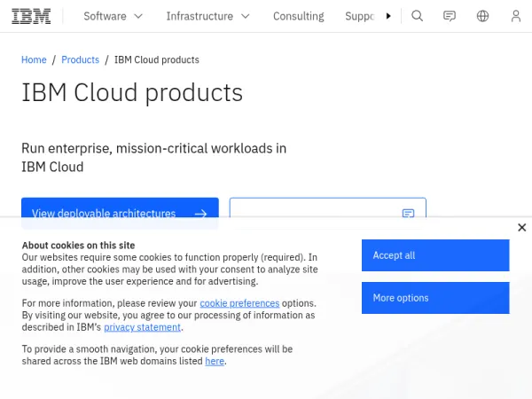Open the user profile icon

[516, 16]
